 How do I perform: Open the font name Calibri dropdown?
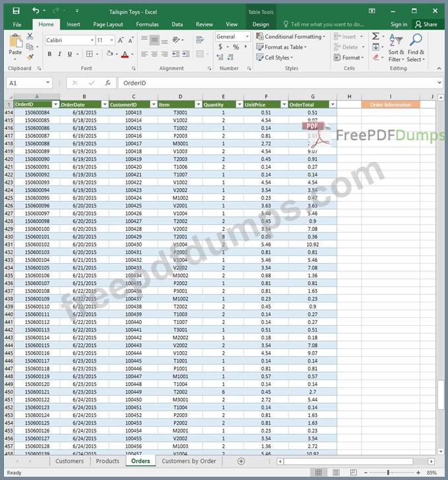92,40
